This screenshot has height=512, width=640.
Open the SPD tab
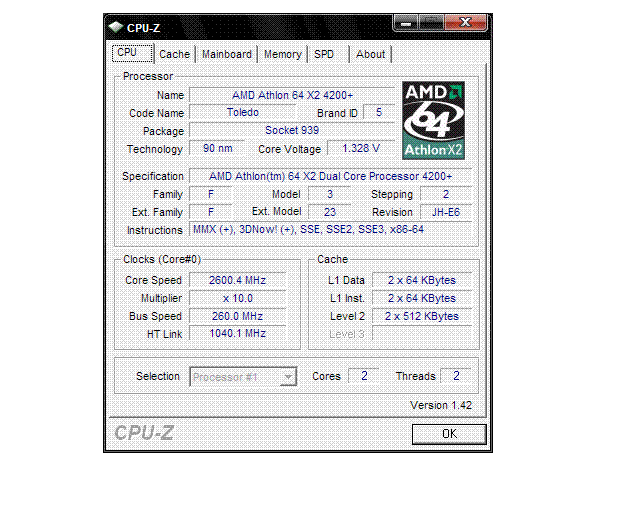[x=329, y=54]
